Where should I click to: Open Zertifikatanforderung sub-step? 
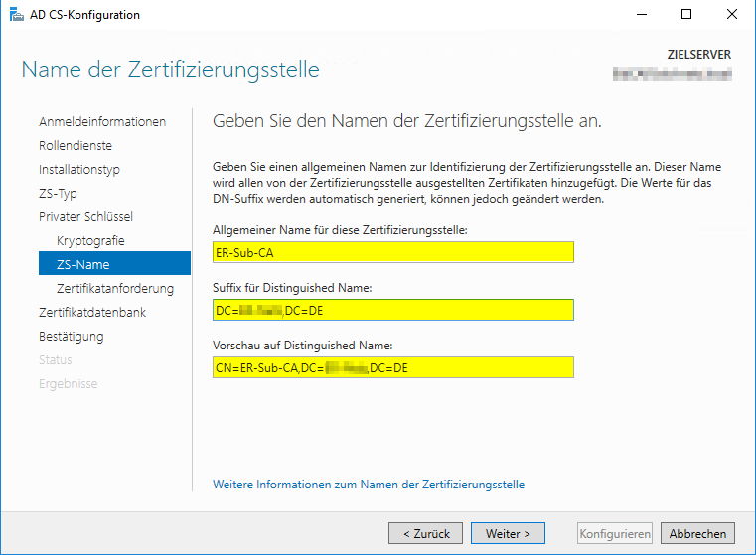pos(115,289)
